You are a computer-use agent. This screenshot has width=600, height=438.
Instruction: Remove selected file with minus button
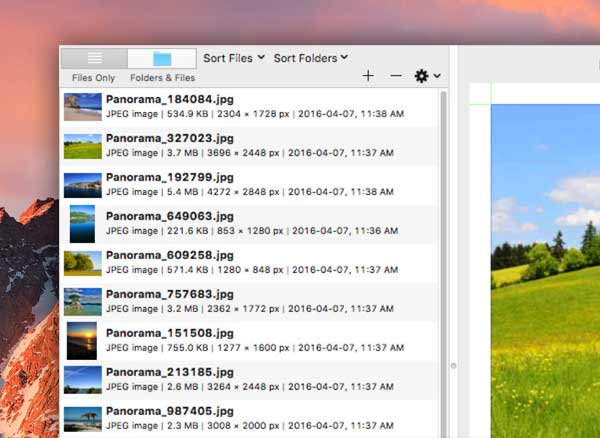pyautogui.click(x=396, y=76)
